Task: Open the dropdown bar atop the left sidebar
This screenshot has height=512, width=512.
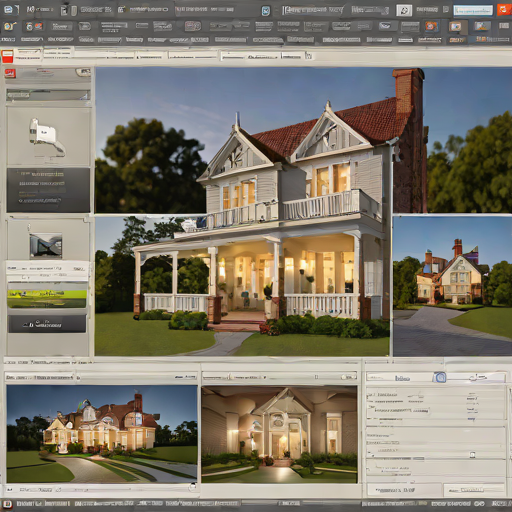Action: coord(48,95)
